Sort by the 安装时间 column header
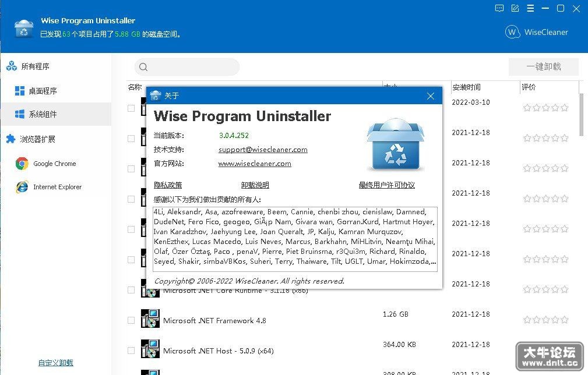Screen dimensions: 588x375 [x=466, y=87]
